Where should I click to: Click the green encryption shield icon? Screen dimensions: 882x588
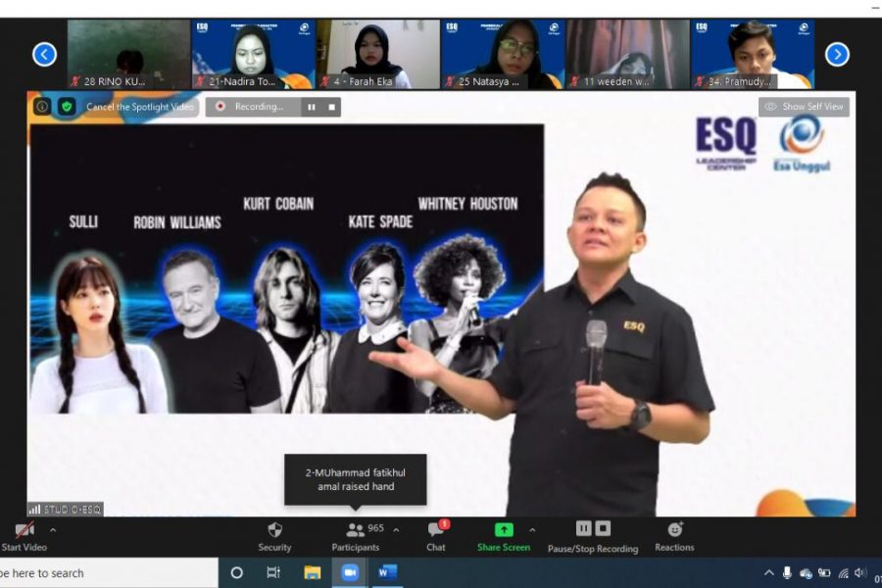67,107
